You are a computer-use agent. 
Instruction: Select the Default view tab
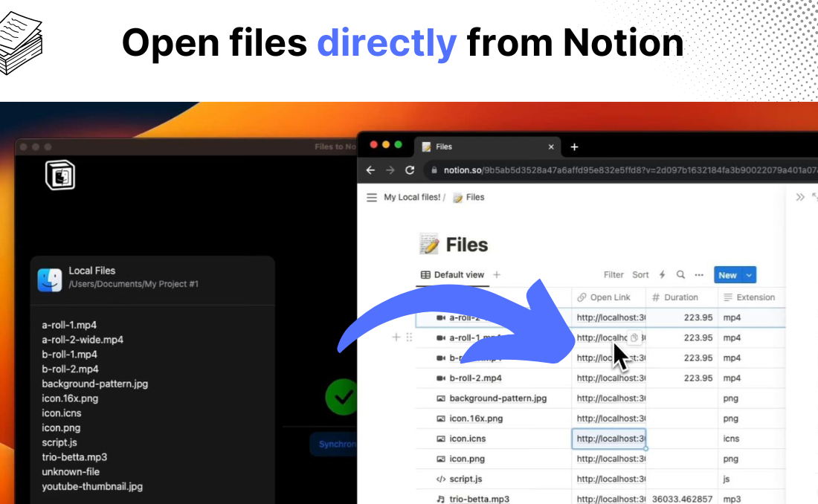[452, 275]
